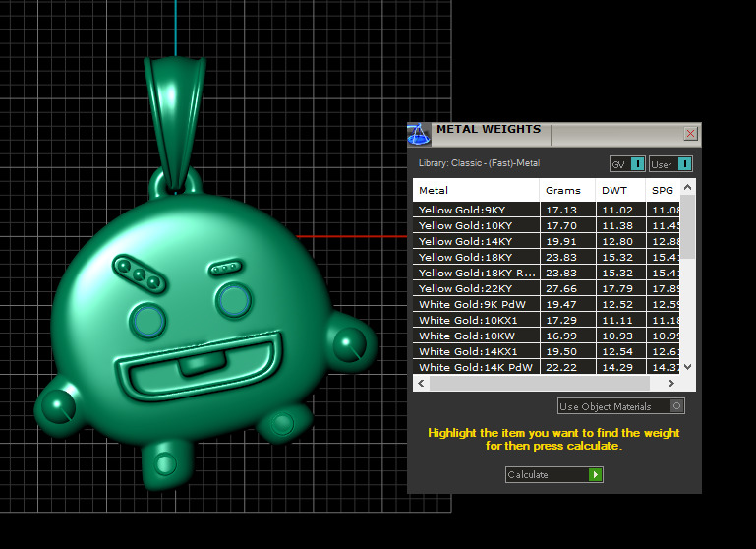The image size is (756, 549).
Task: Close the Metal Weights panel
Action: coord(690,134)
